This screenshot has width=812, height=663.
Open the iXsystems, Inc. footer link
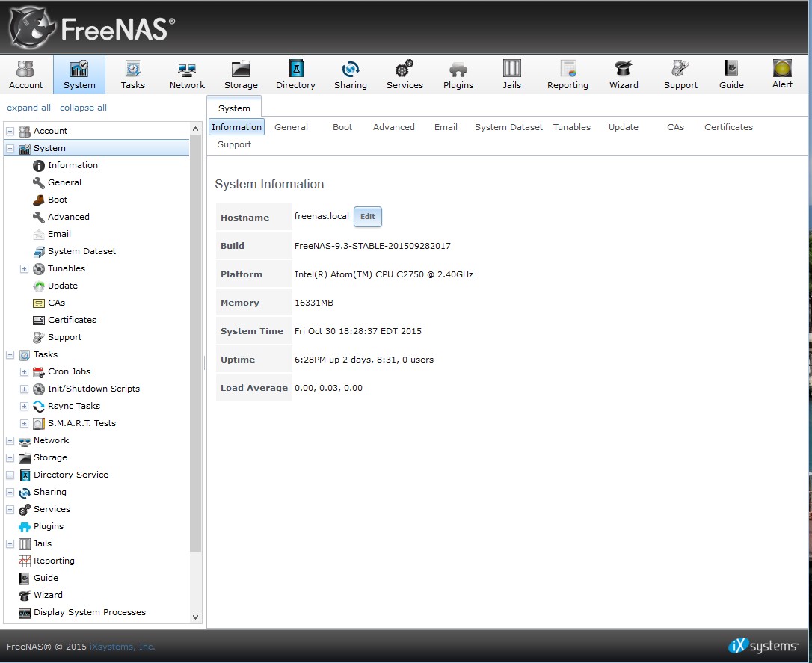(122, 647)
